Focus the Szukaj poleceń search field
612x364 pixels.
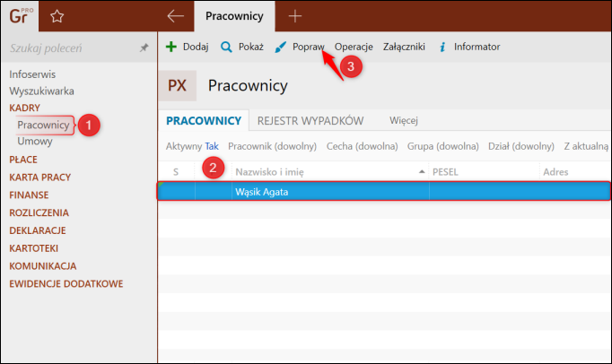tap(72, 48)
